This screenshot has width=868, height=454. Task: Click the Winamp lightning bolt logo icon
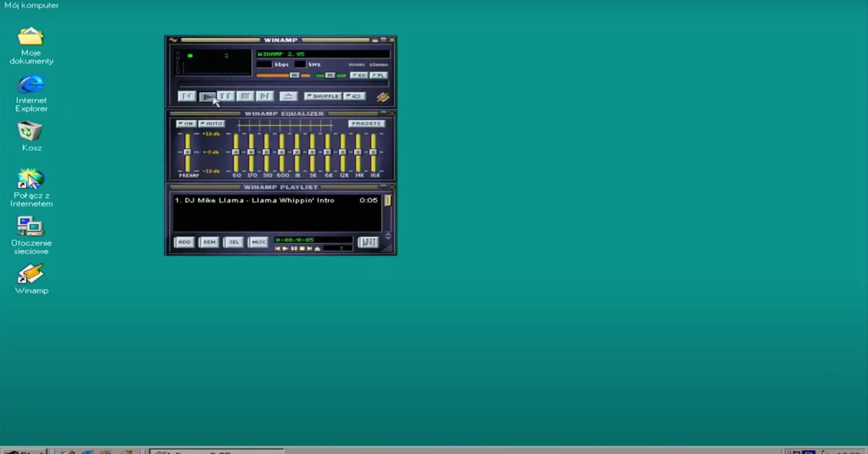(x=383, y=97)
